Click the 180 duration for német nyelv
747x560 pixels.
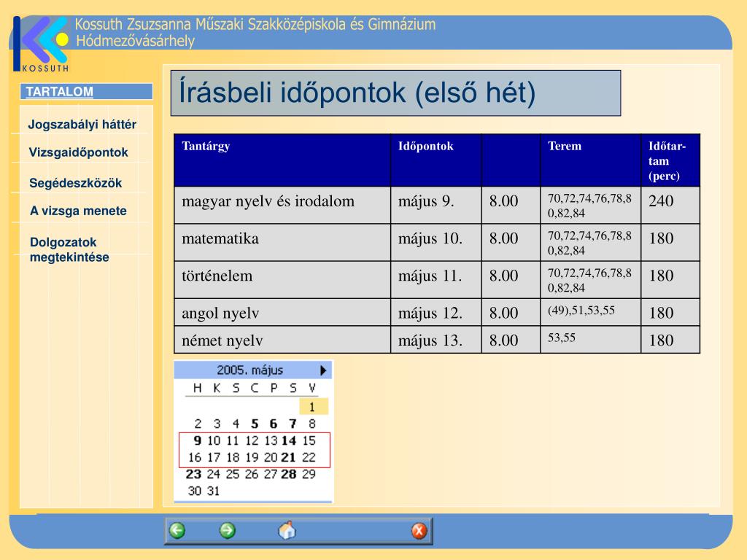(670, 340)
